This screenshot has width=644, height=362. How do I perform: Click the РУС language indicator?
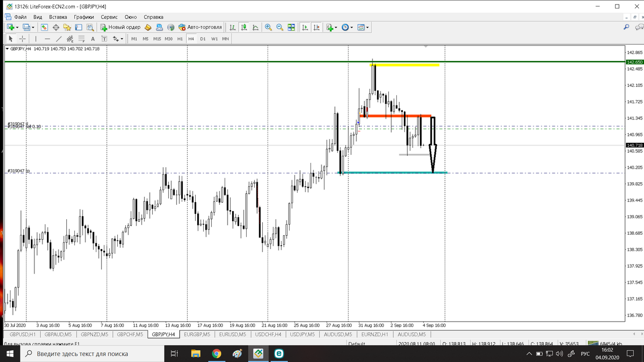pos(585,354)
